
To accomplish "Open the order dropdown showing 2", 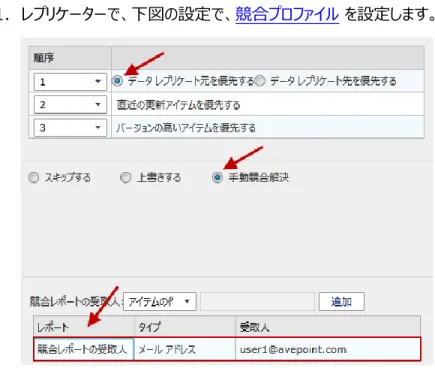I will [70, 105].
